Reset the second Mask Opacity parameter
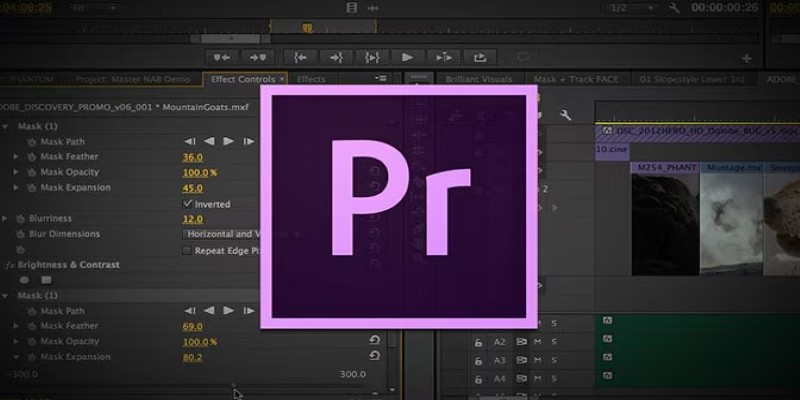This screenshot has height=400, width=800. [x=374, y=340]
